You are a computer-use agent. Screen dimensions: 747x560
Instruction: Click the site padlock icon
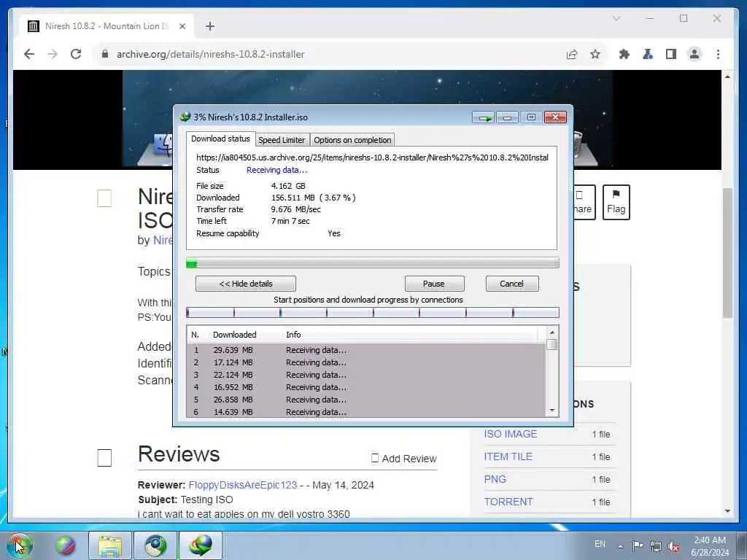[x=105, y=54]
